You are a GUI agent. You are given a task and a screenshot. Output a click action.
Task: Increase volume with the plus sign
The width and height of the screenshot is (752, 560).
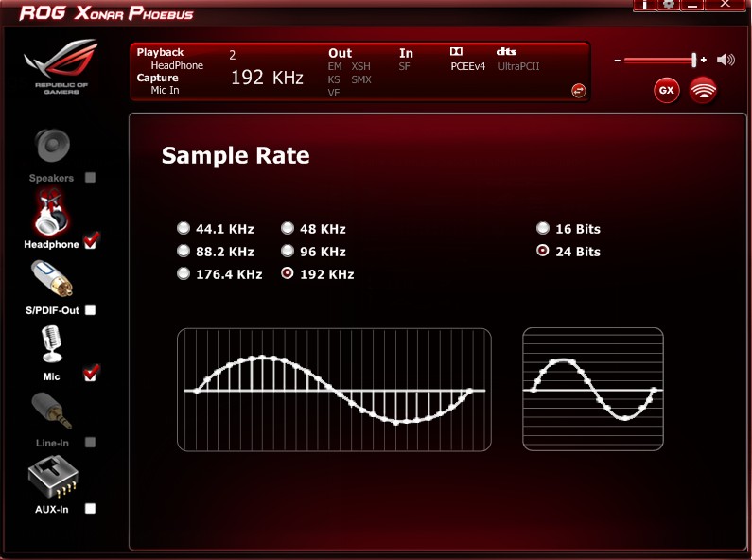(x=704, y=60)
